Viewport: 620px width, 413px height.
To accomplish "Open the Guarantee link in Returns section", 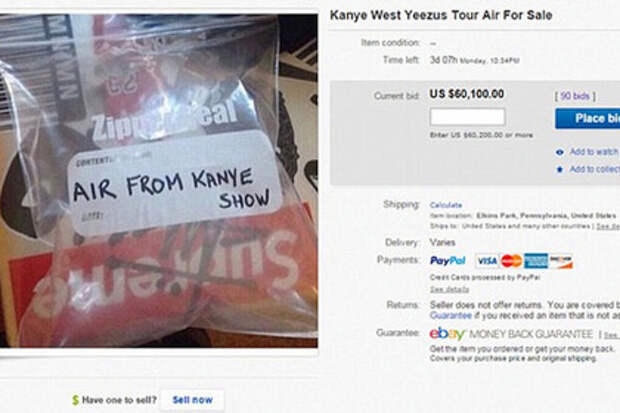I will [x=451, y=315].
